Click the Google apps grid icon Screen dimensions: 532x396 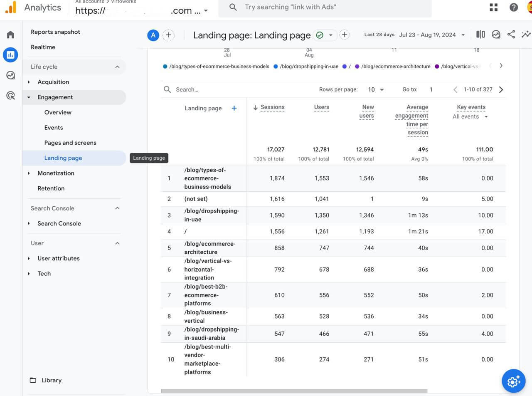[494, 7]
